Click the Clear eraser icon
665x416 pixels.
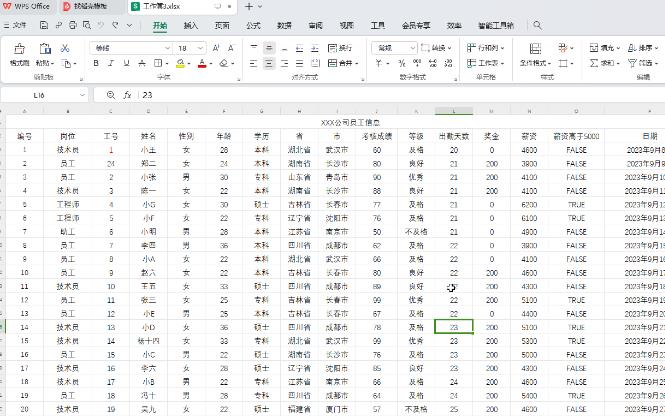tap(224, 63)
